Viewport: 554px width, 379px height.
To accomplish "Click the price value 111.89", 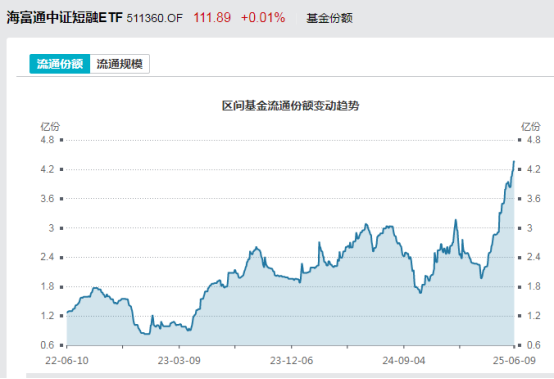I will [x=212, y=17].
